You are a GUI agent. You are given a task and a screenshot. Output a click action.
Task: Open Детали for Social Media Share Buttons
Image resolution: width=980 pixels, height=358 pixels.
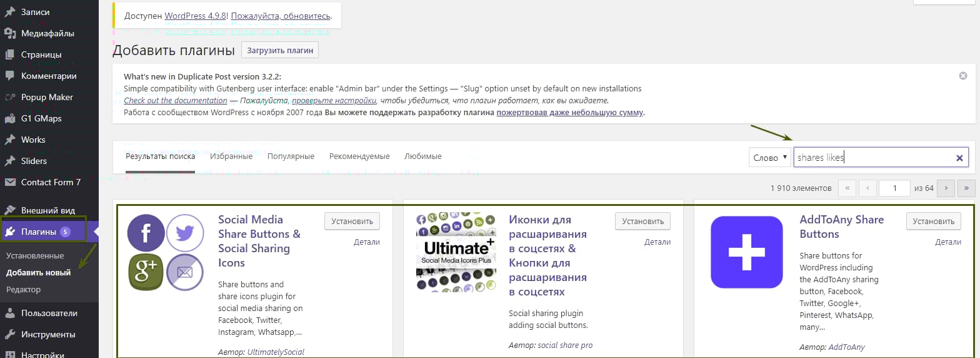tap(367, 242)
